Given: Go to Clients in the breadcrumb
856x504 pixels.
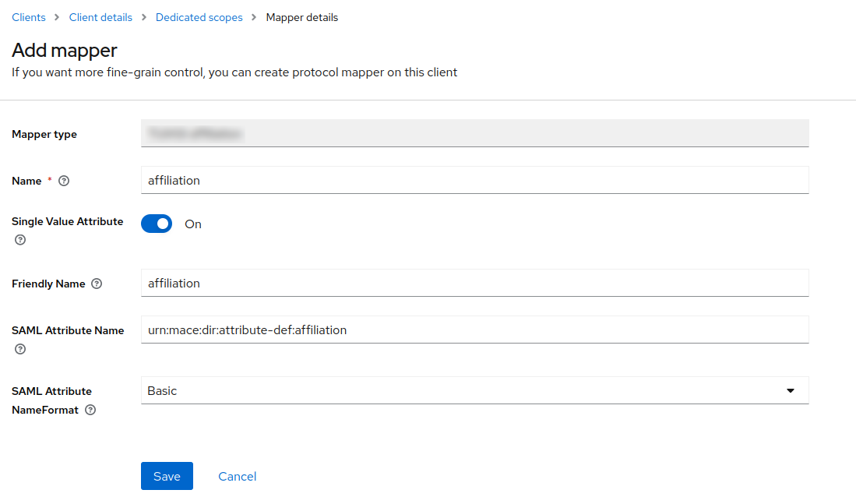Looking at the screenshot, I should [x=29, y=17].
